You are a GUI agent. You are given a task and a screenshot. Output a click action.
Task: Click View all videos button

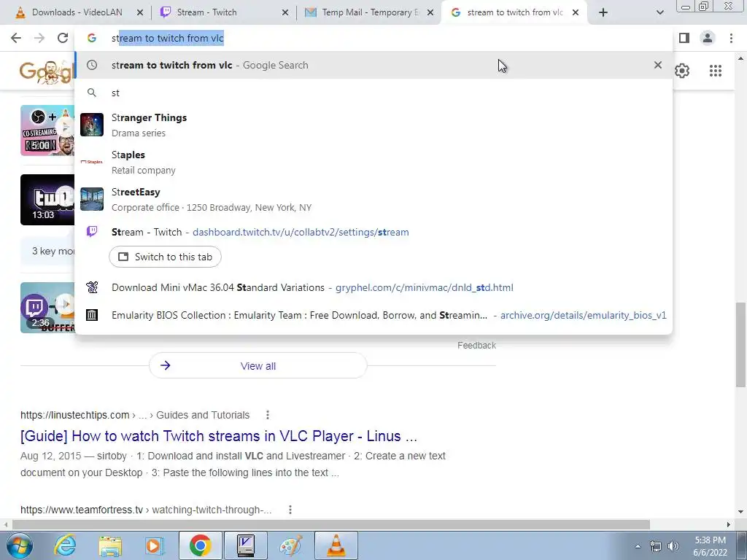tap(258, 366)
